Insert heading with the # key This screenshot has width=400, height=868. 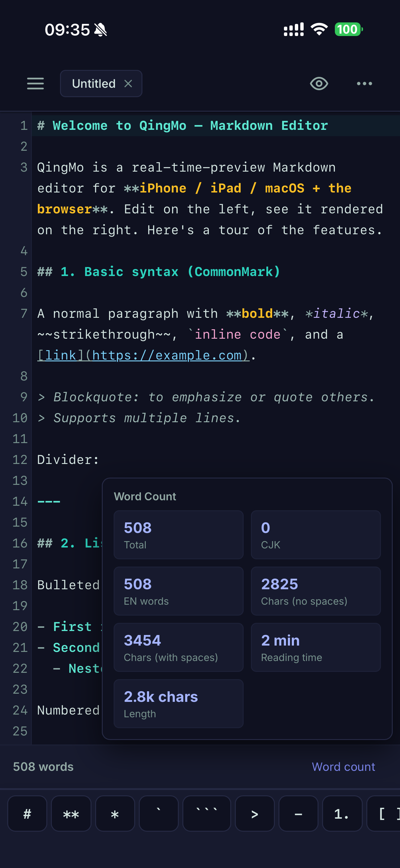27,814
